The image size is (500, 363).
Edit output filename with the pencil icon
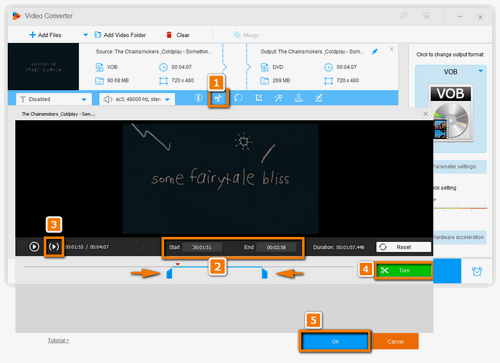(375, 51)
